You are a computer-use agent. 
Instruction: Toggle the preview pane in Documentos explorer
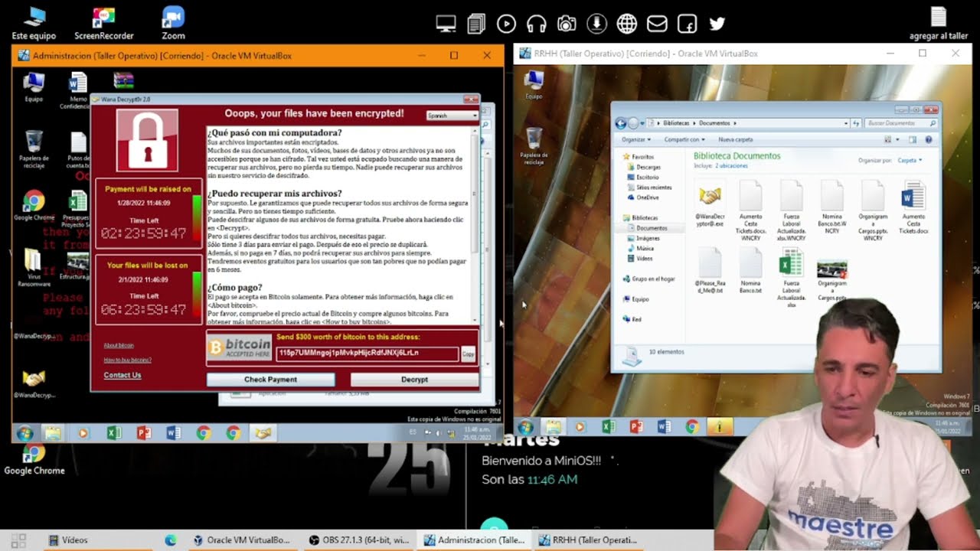pos(913,140)
